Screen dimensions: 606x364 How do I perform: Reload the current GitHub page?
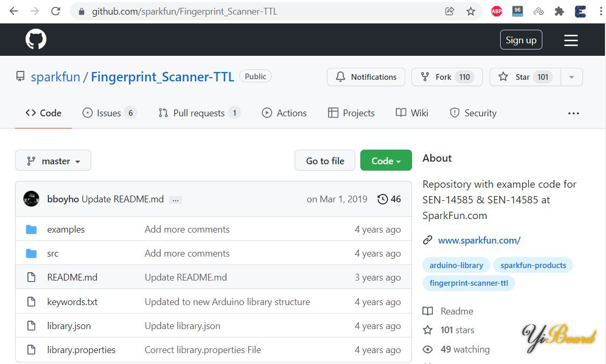[56, 11]
